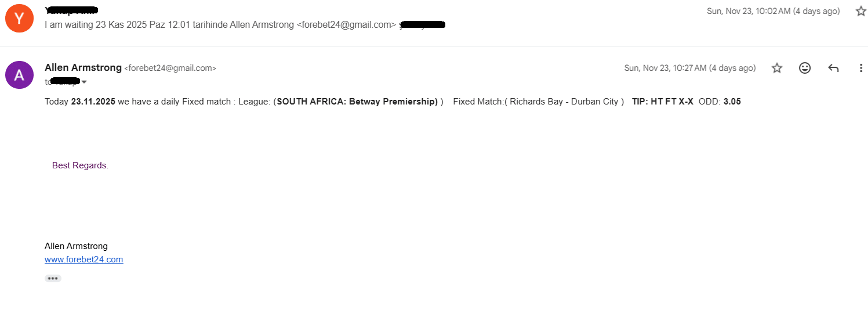The image size is (868, 310).
Task: Add an emoji reaction to the message
Action: [x=805, y=68]
